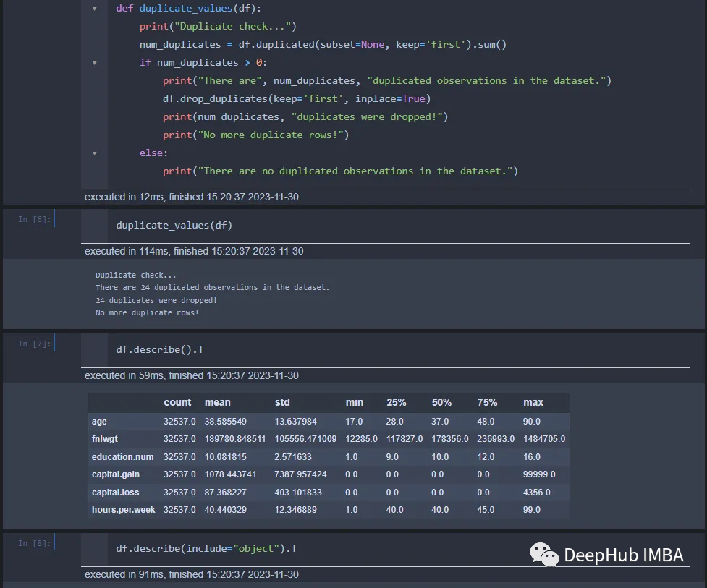Click output '24 duplicates were dropped!'
The image size is (707, 588).
[x=156, y=301]
